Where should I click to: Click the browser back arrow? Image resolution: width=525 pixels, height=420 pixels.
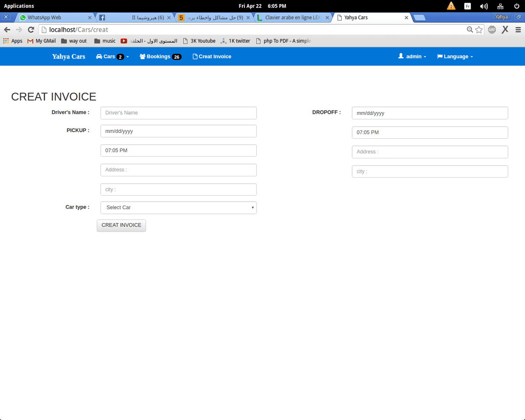click(7, 30)
